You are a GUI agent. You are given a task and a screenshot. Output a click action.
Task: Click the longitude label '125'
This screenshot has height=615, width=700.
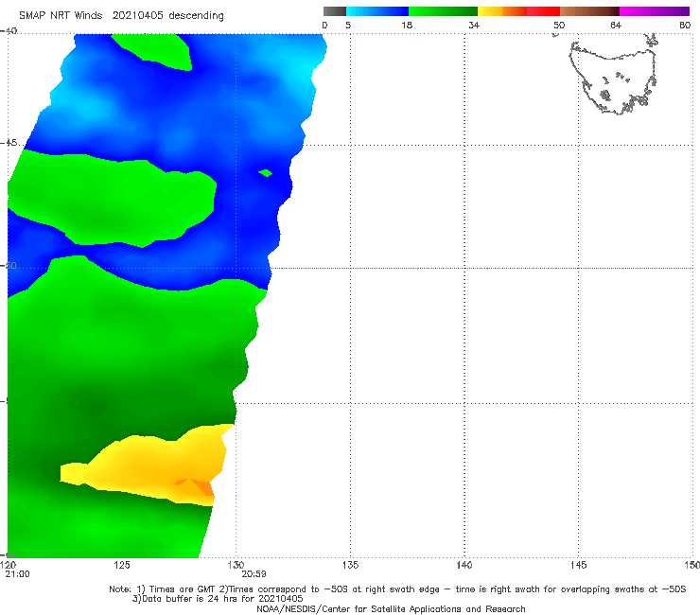tap(122, 566)
